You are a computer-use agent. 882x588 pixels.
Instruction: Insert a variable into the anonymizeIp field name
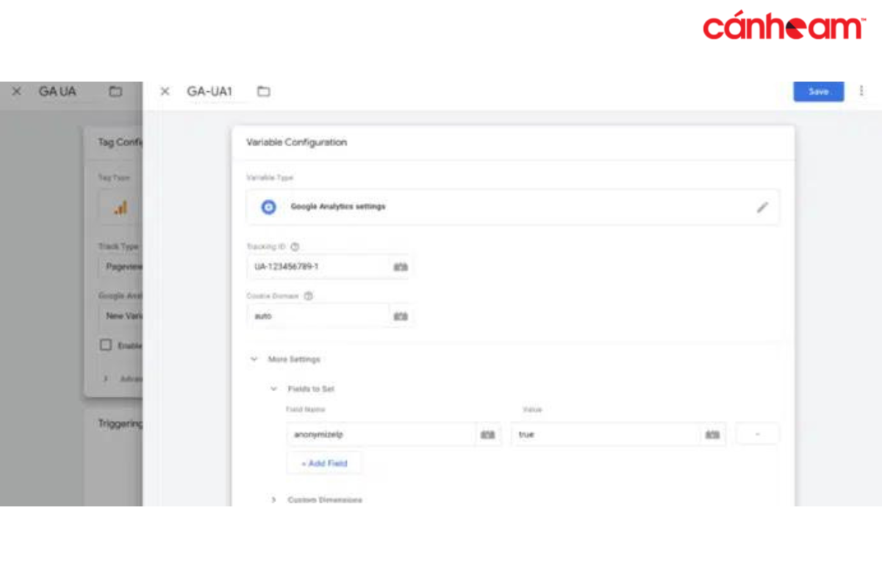488,434
